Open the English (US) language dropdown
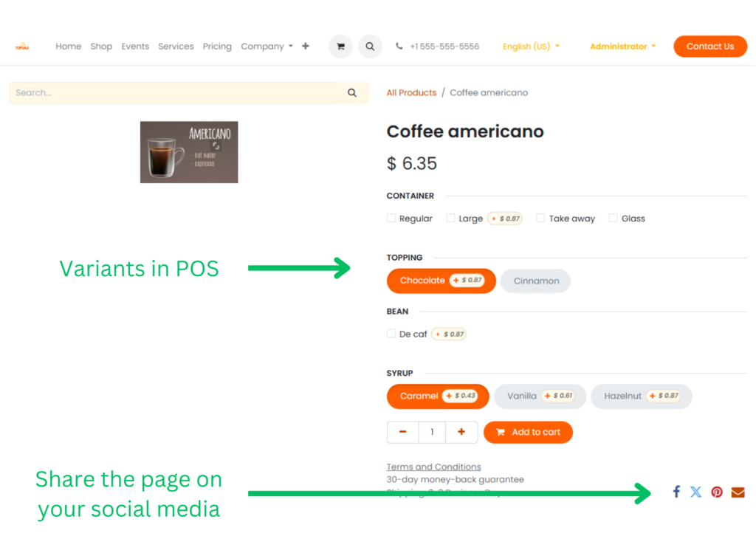756x536 pixels. [531, 47]
